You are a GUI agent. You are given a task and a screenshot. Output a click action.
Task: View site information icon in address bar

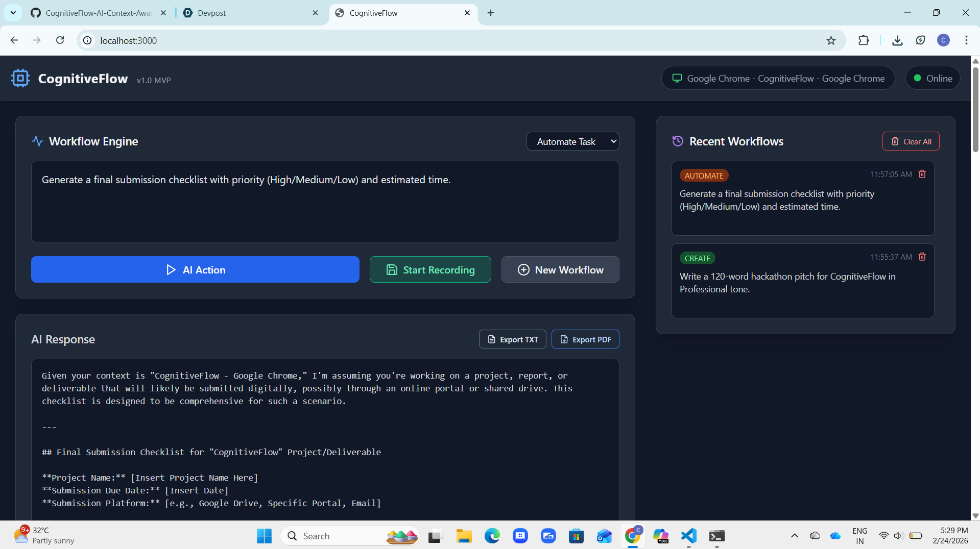88,40
